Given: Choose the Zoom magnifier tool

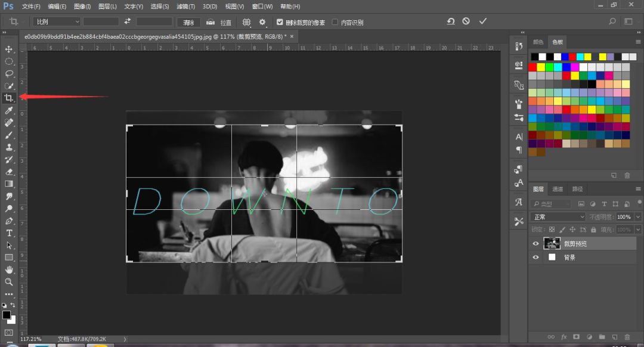Looking at the screenshot, I should pyautogui.click(x=9, y=281).
